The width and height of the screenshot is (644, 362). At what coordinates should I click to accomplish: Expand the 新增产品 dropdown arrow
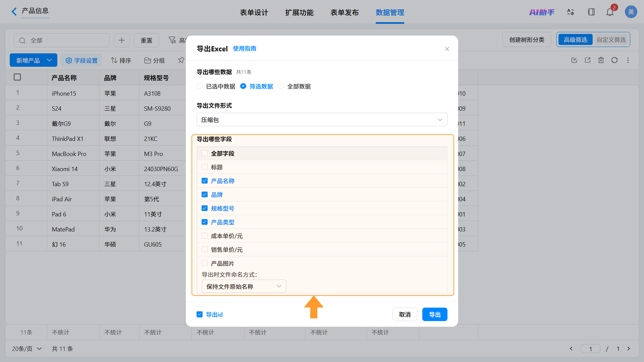49,60
